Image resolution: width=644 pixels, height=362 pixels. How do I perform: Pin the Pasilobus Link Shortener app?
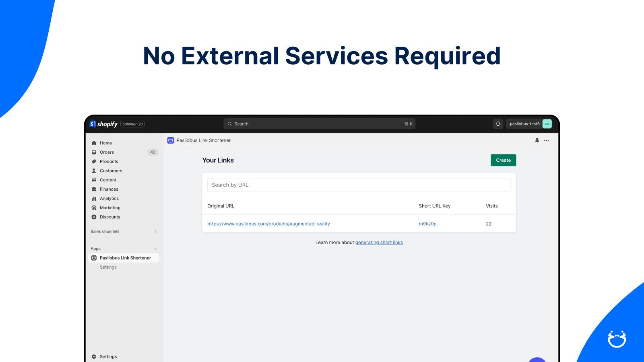tap(537, 140)
